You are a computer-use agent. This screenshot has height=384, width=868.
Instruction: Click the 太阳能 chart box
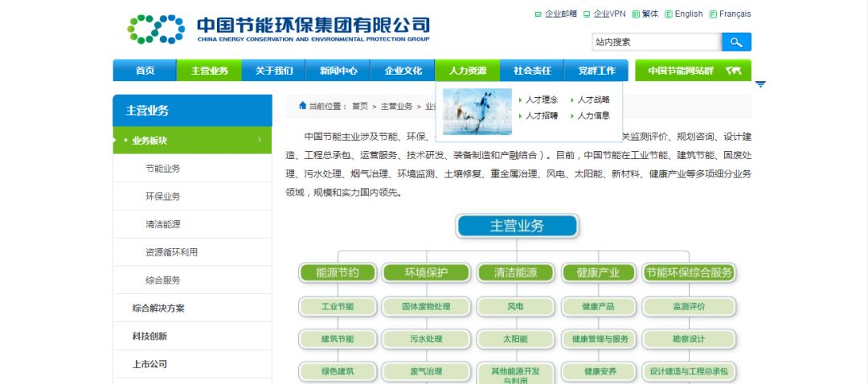pyautogui.click(x=515, y=339)
